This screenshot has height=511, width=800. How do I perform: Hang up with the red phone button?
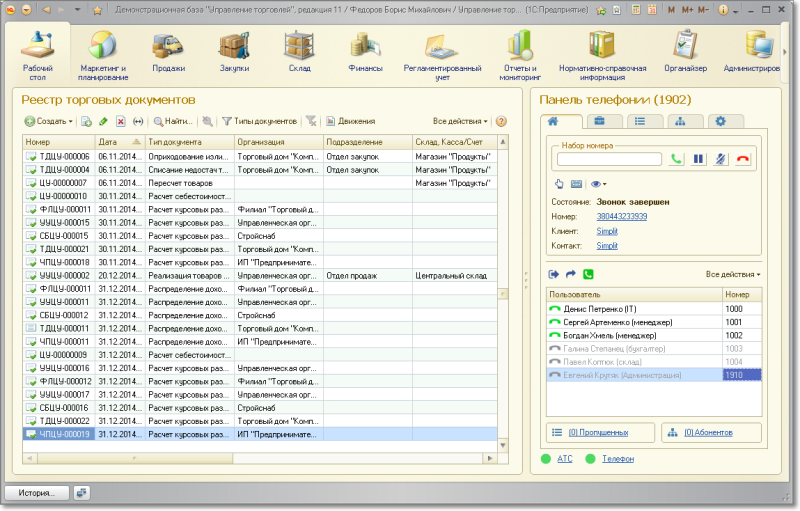pos(742,159)
